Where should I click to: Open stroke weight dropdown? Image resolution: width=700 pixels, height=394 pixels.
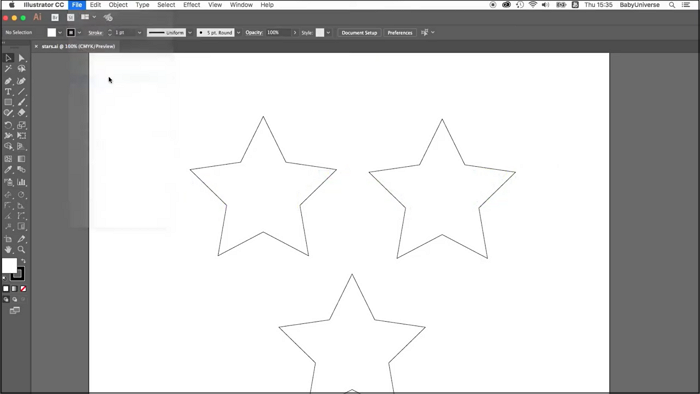tap(139, 33)
